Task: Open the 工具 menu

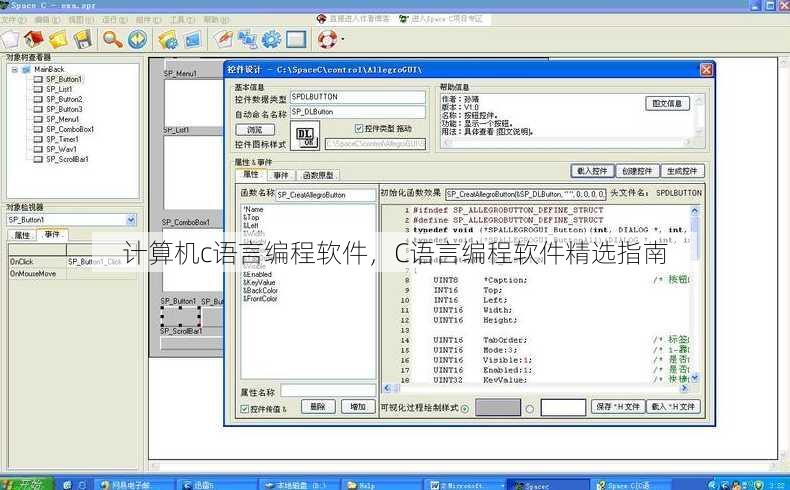Action: pos(182,20)
